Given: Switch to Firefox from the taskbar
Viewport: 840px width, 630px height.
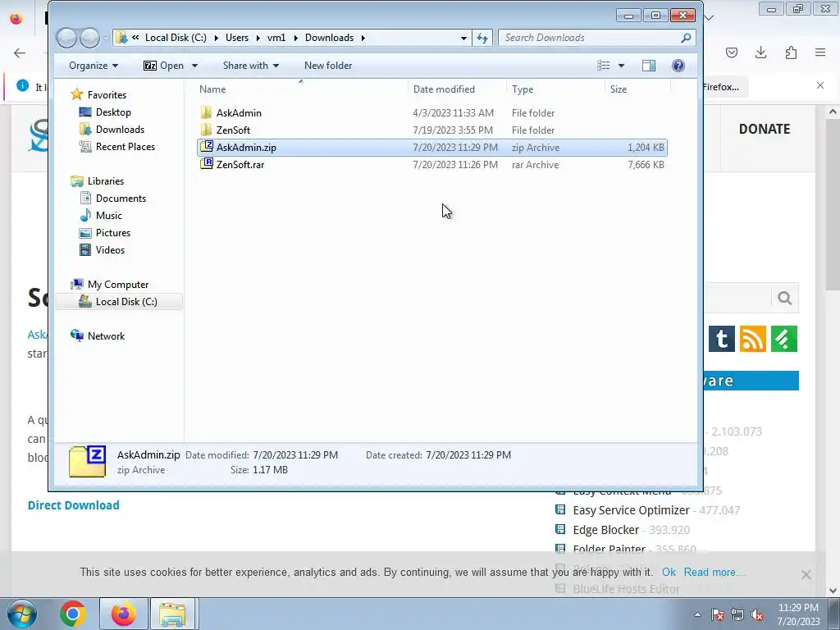Looking at the screenshot, I should point(123,614).
